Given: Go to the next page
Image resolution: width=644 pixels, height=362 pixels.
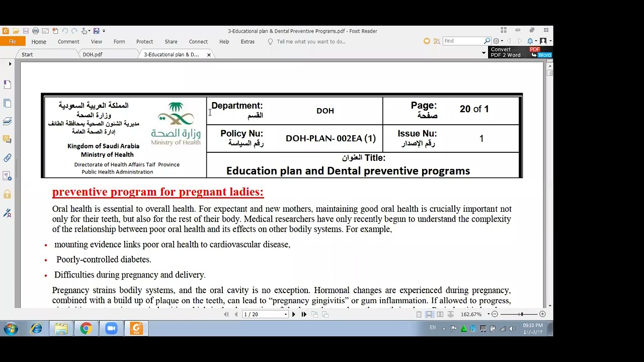Looking at the screenshot, I should tap(294, 314).
